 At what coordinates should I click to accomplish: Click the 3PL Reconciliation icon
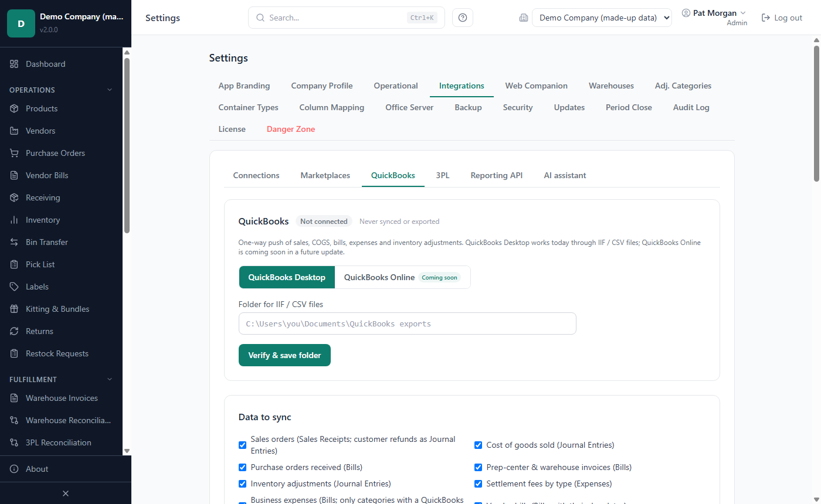(x=14, y=442)
